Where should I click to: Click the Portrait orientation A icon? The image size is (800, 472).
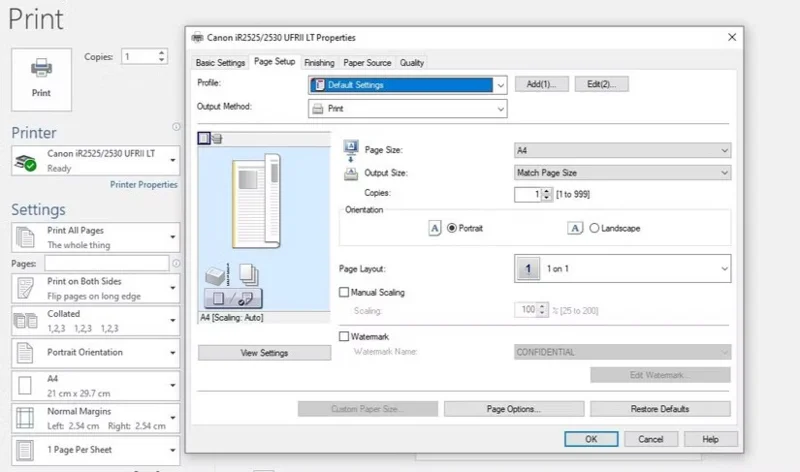(x=435, y=228)
